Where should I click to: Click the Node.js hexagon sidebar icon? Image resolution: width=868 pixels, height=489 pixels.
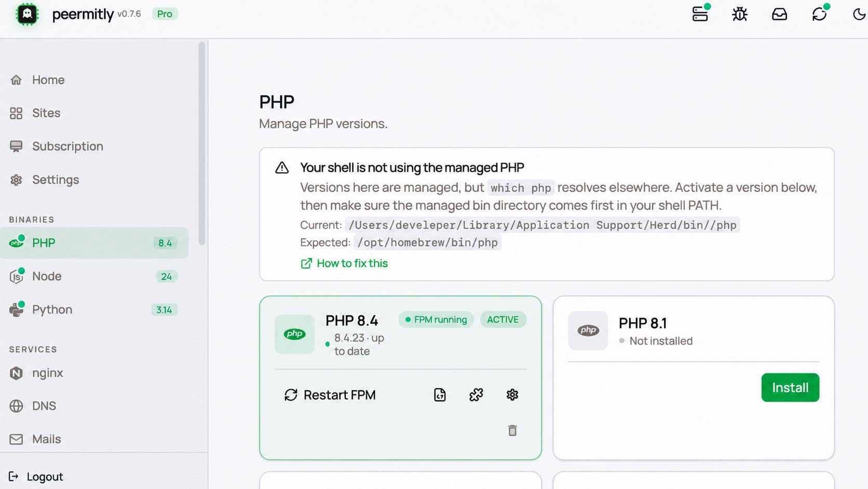[x=16, y=276]
